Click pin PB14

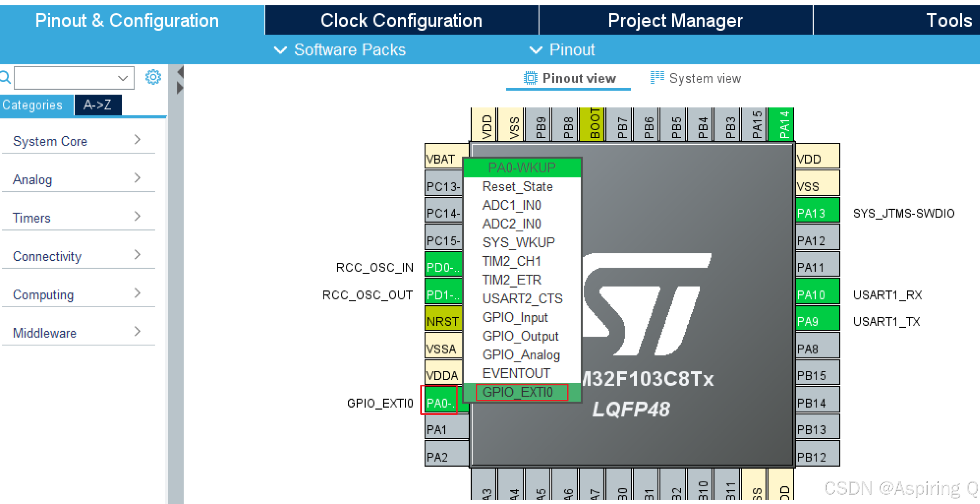tap(818, 400)
